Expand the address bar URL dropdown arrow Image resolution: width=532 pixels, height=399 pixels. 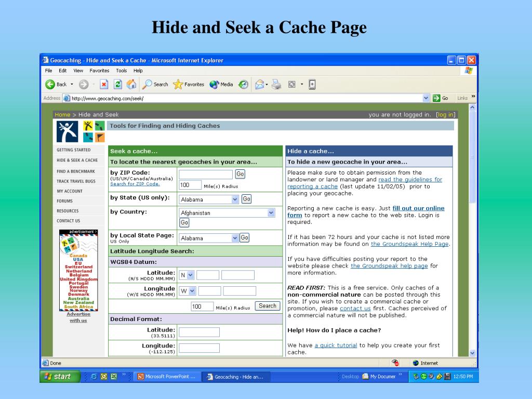pos(426,98)
